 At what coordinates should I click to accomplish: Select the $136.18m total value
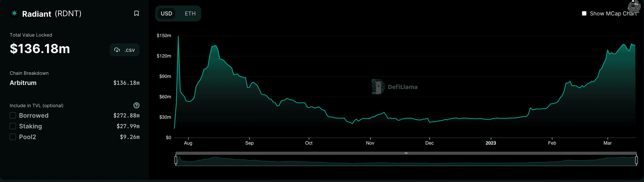click(x=40, y=49)
